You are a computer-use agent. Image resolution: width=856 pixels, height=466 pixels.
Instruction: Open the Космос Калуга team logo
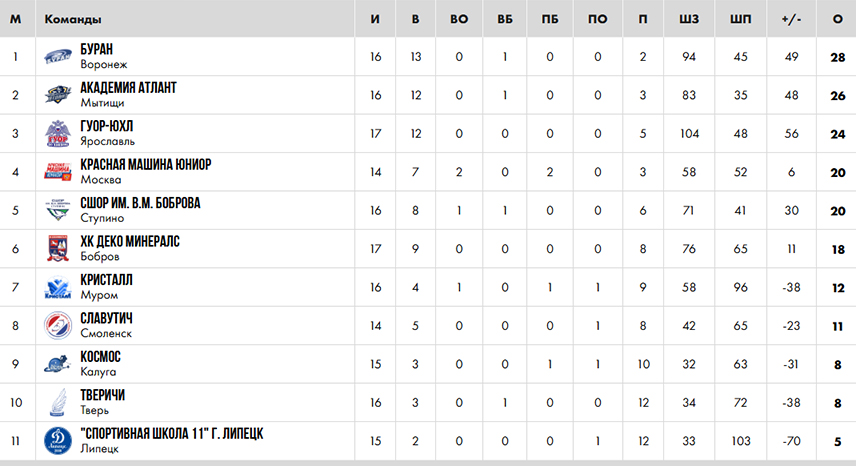58,364
